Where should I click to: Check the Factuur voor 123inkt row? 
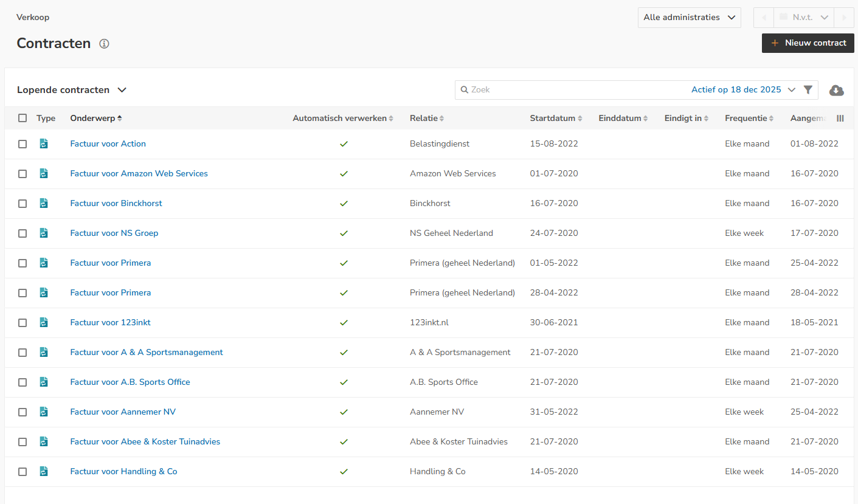pos(22,323)
